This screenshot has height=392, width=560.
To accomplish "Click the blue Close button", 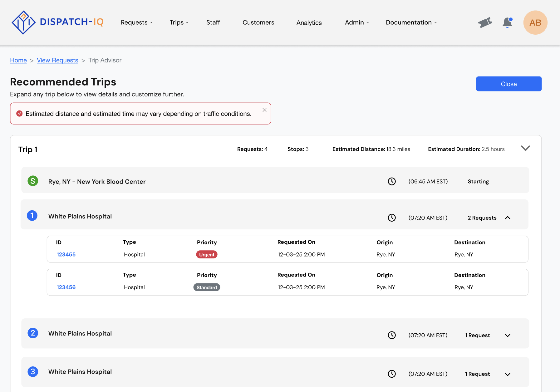I will (509, 84).
